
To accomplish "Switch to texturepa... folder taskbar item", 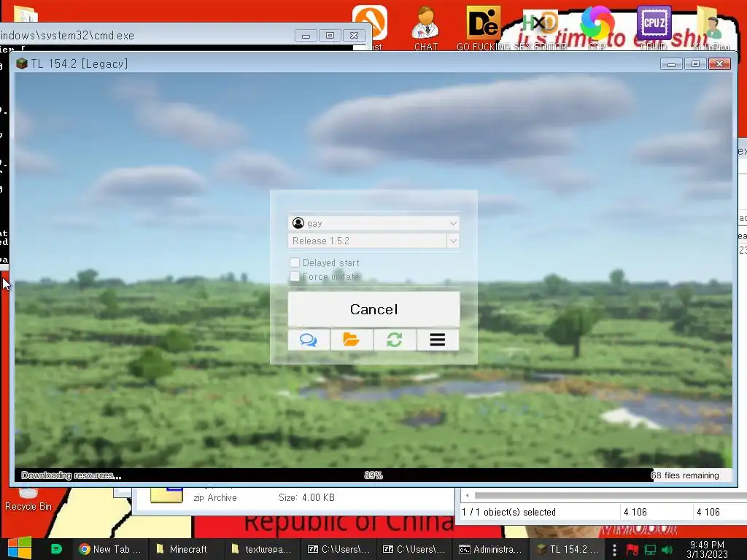I will [260, 549].
